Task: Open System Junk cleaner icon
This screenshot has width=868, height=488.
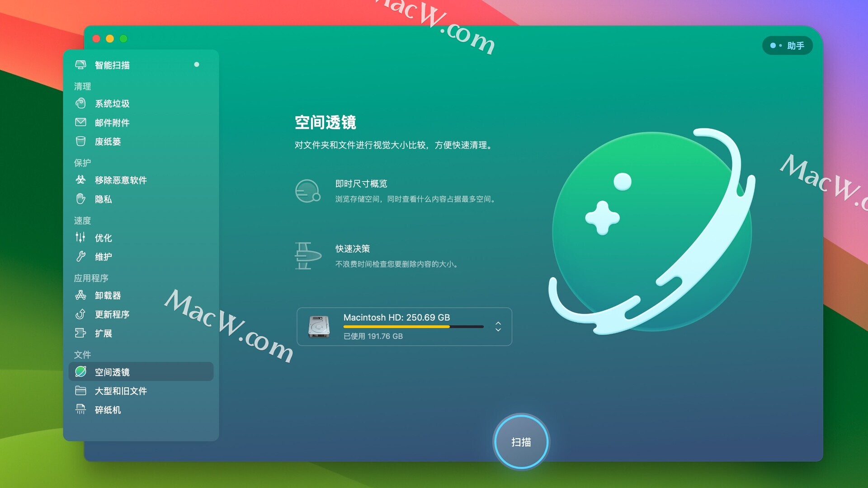Action: (x=80, y=103)
